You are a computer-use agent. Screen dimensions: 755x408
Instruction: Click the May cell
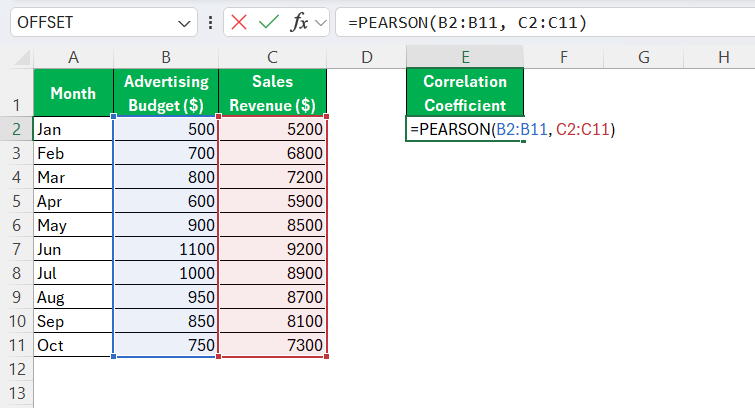[x=73, y=225]
